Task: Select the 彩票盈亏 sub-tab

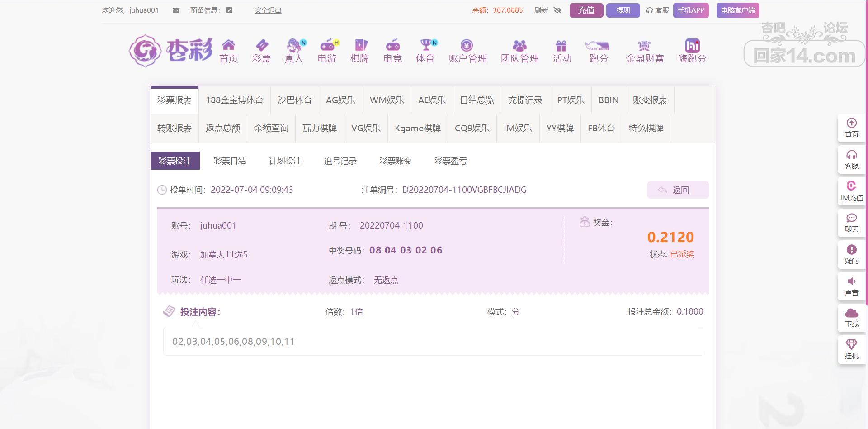Action: (x=450, y=161)
